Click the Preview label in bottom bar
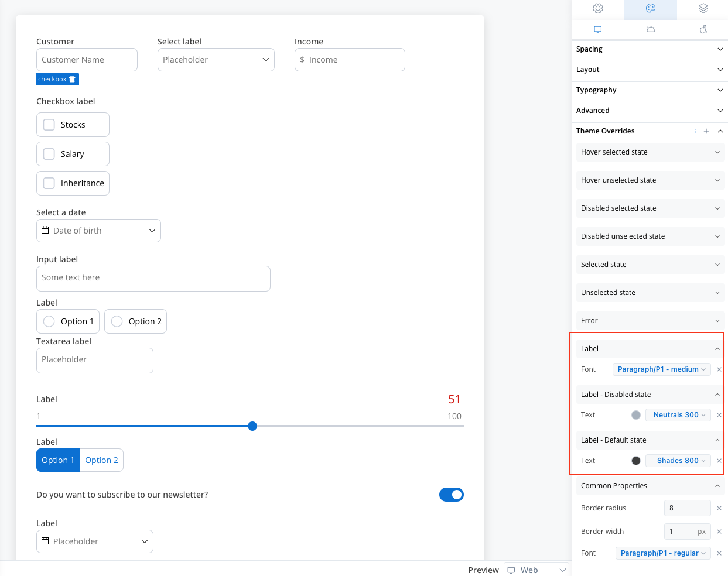Image resolution: width=728 pixels, height=576 pixels. pos(484,570)
